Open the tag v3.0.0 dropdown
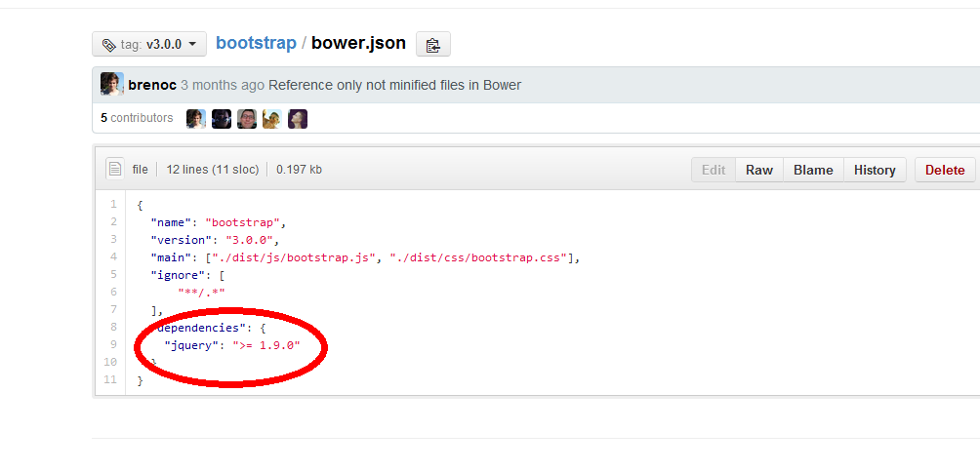The width and height of the screenshot is (980, 472). (148, 44)
